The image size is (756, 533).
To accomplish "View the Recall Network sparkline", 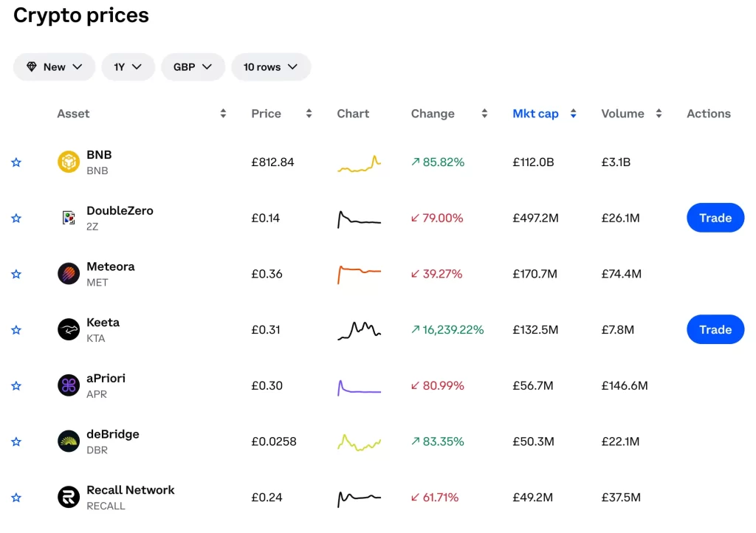I will click(360, 499).
